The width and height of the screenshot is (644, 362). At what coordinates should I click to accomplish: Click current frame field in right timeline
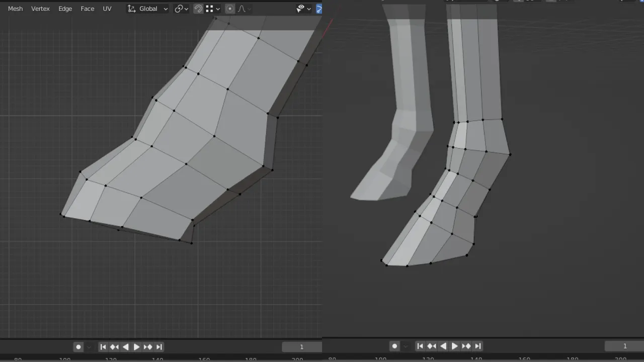click(624, 346)
